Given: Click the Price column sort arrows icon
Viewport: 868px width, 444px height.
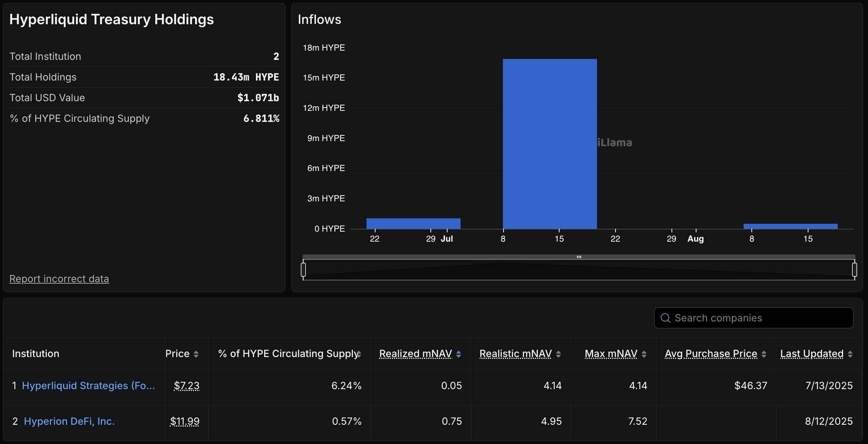Looking at the screenshot, I should pyautogui.click(x=196, y=354).
